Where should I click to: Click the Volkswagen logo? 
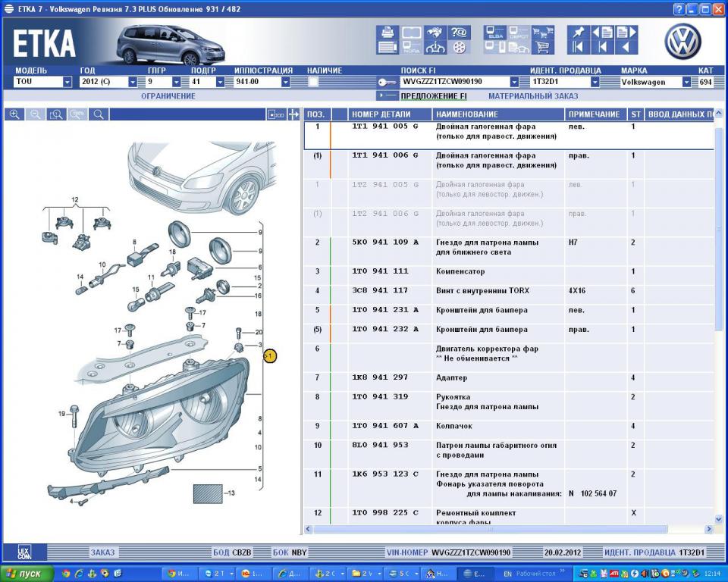tap(682, 42)
